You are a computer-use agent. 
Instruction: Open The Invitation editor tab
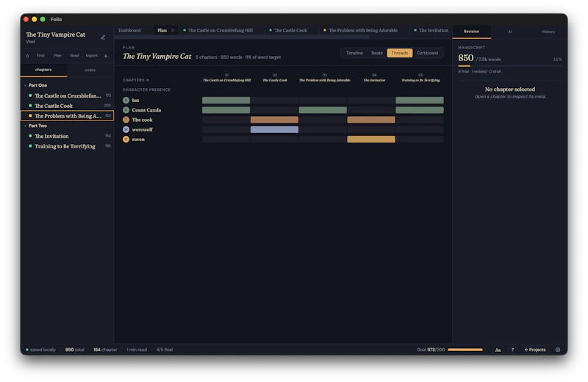(431, 30)
